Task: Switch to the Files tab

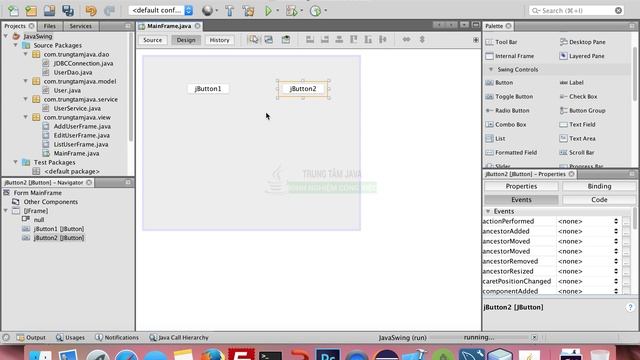Action: 49,26
